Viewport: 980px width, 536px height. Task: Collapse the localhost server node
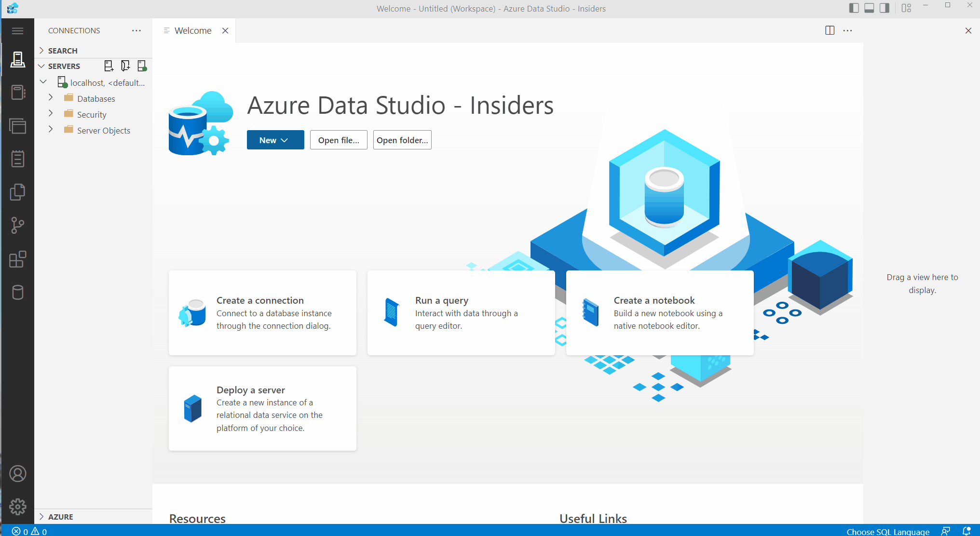pyautogui.click(x=43, y=82)
